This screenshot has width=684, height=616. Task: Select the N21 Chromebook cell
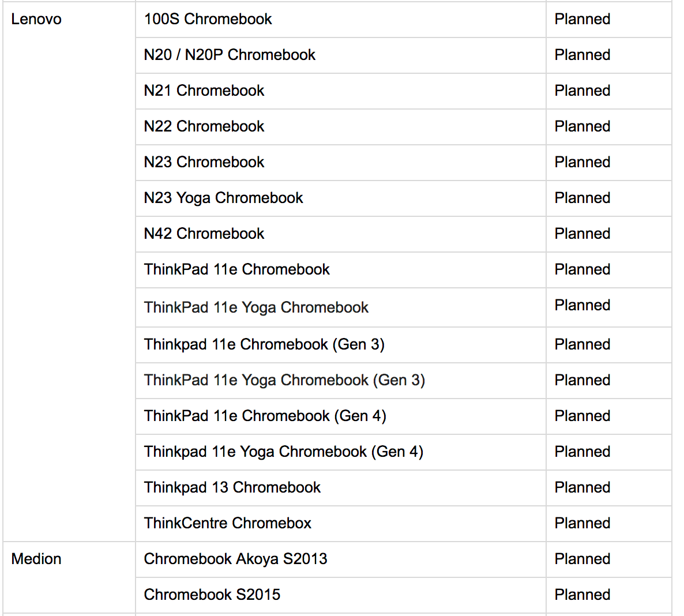(204, 91)
